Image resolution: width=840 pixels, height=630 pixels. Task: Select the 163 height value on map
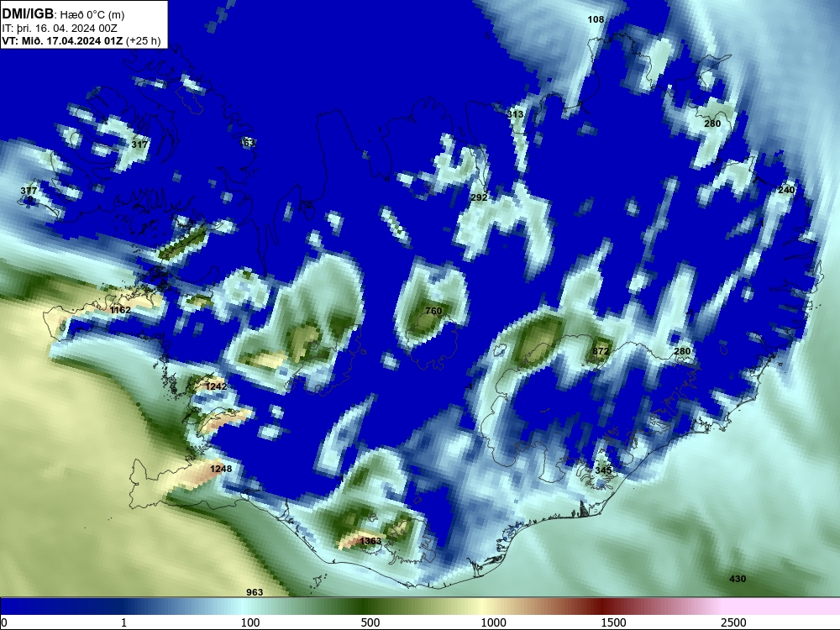pyautogui.click(x=248, y=143)
